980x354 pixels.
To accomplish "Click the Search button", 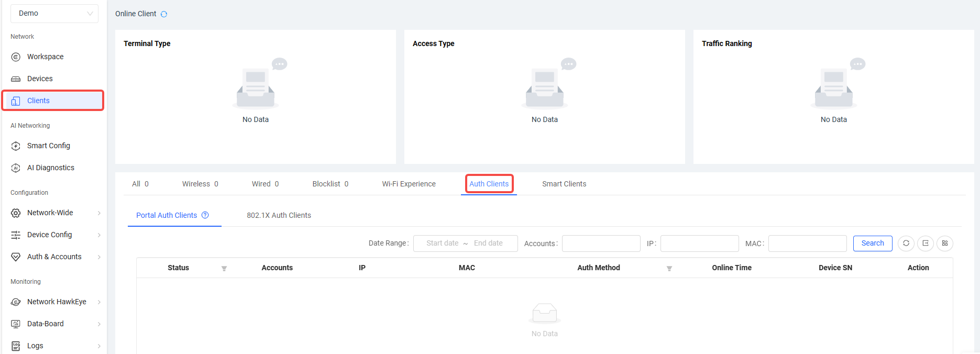I will (872, 244).
